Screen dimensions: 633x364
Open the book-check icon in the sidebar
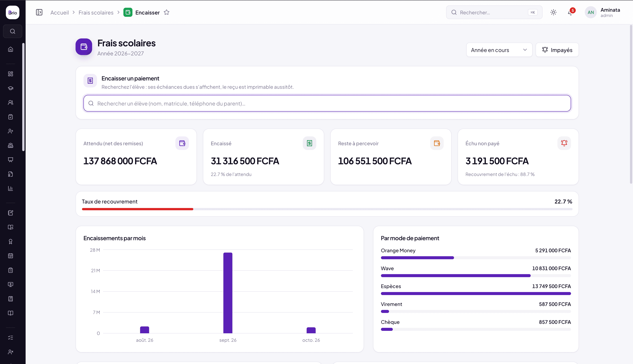coord(11,227)
